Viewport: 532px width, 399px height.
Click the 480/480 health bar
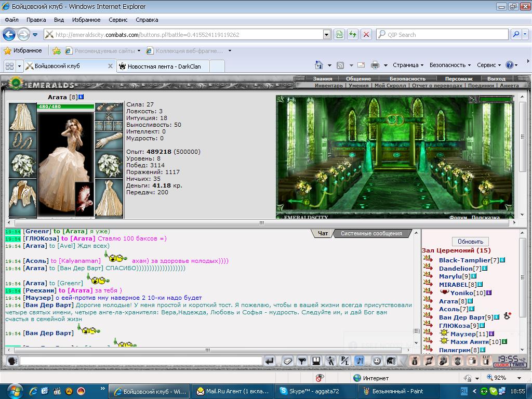click(65, 106)
